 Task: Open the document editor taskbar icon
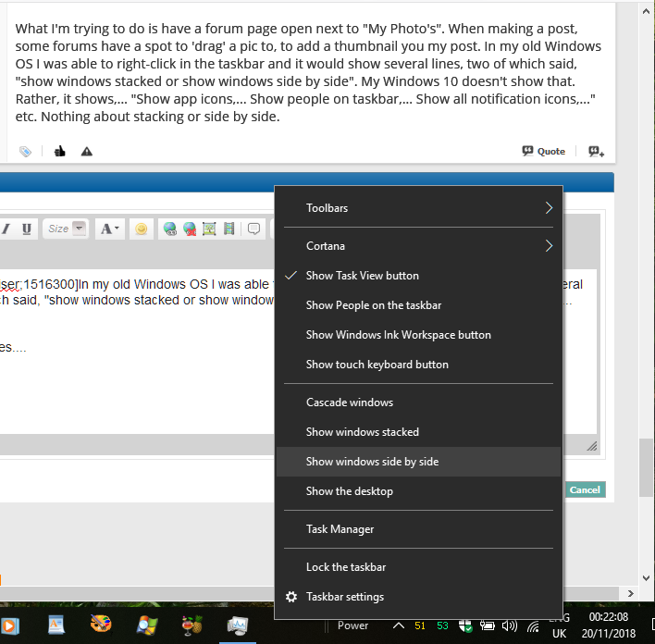point(56,625)
